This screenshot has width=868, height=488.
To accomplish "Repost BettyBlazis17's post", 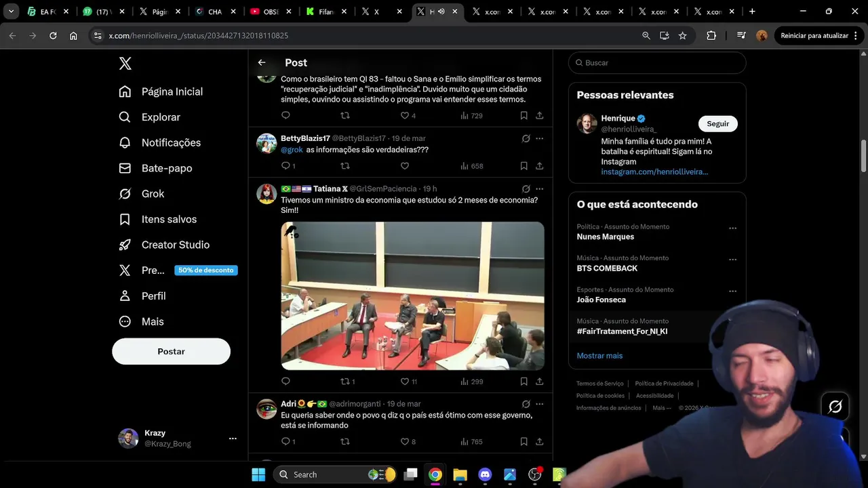I will tap(345, 166).
